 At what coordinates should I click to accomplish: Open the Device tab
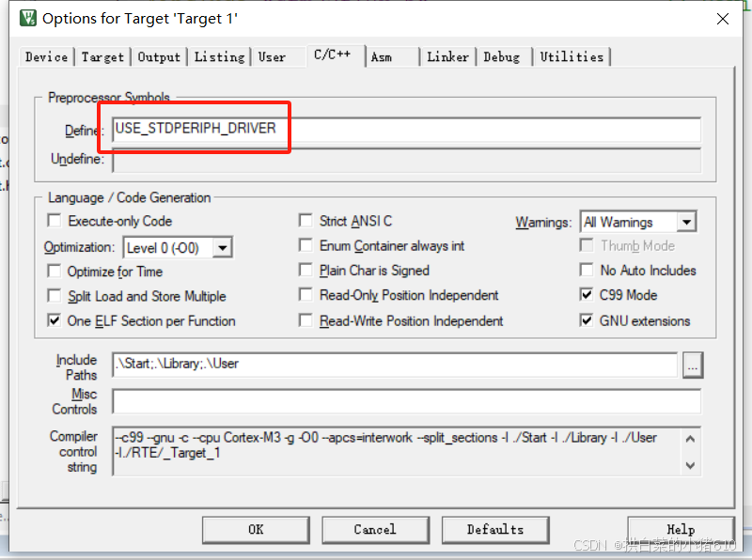[45, 56]
